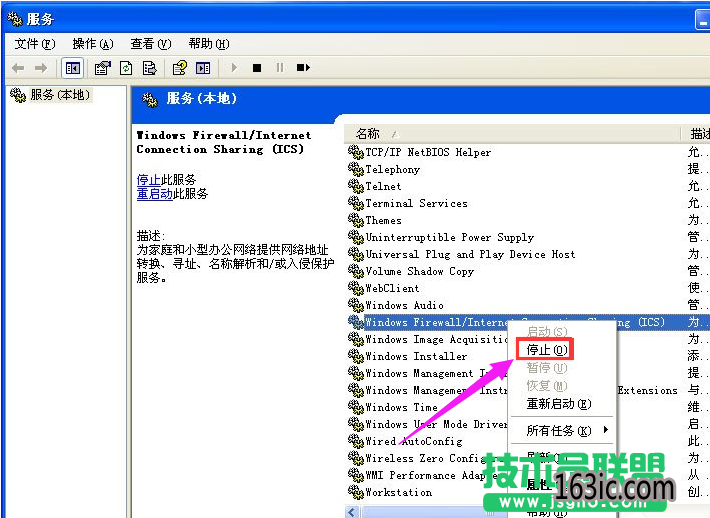
Task: Click the Help toolbar icon
Action: coord(180,68)
